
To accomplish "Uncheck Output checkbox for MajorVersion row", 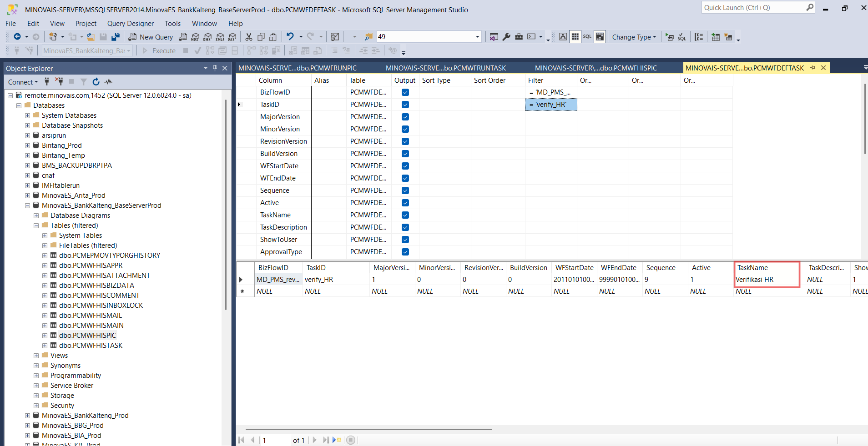I will (x=405, y=117).
